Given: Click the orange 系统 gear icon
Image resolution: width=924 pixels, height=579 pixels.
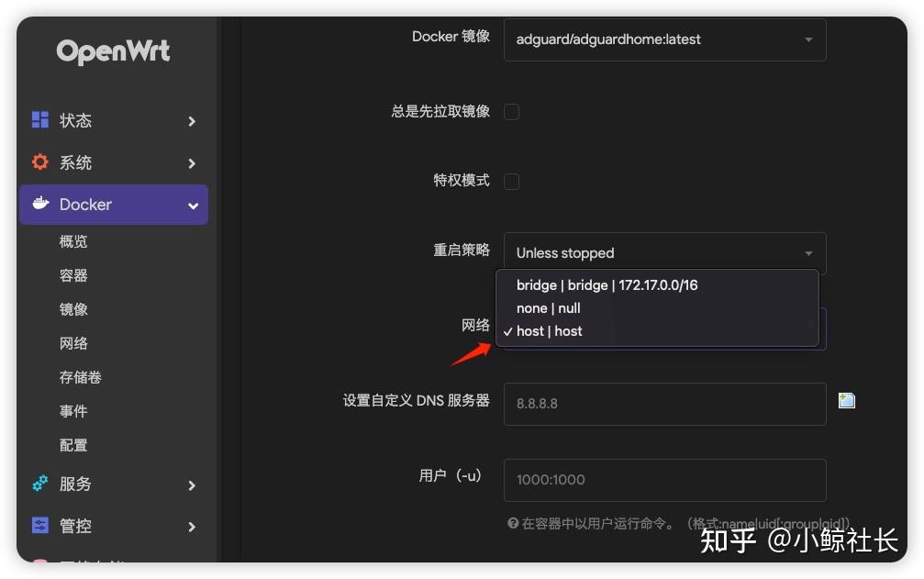Looking at the screenshot, I should click(x=40, y=162).
